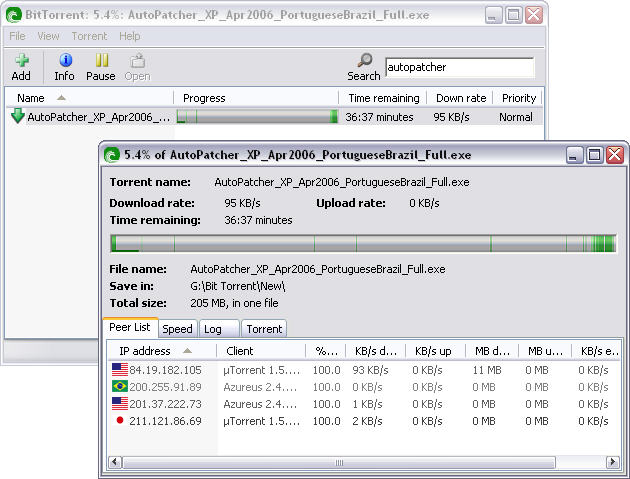Sort by the Progress column header
Screen dimensions: 630x479
pos(256,98)
